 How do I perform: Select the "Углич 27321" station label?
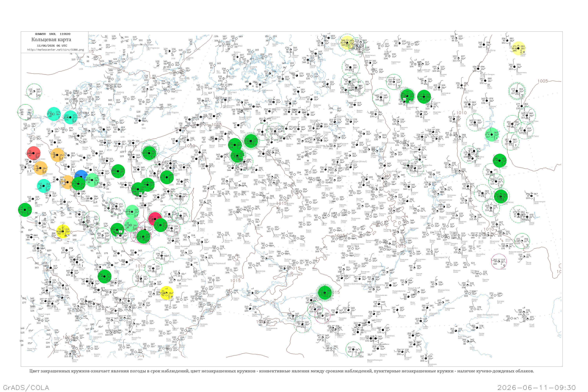point(339,152)
